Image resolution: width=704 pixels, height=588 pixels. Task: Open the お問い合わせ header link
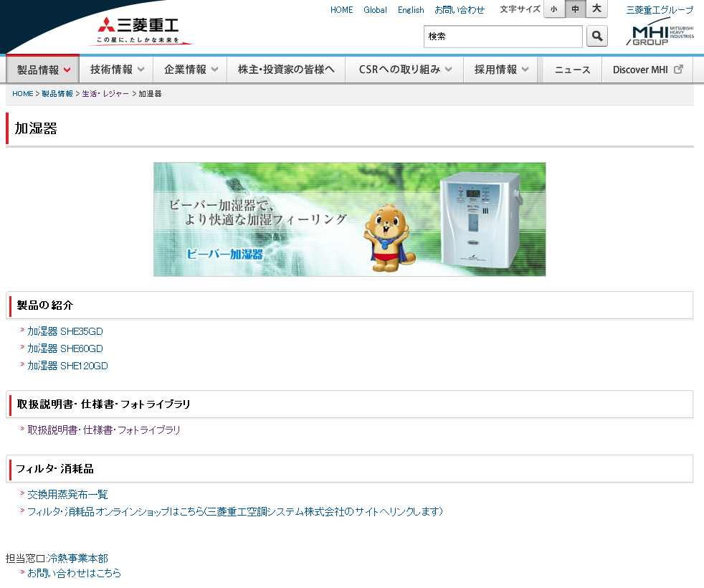[x=460, y=10]
